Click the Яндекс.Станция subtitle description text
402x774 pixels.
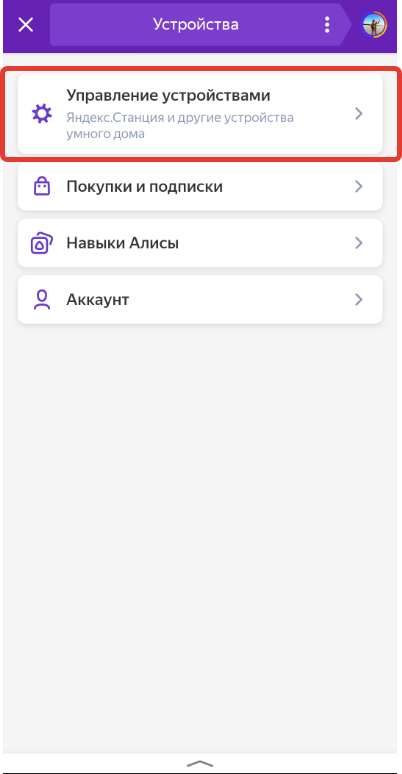[180, 126]
